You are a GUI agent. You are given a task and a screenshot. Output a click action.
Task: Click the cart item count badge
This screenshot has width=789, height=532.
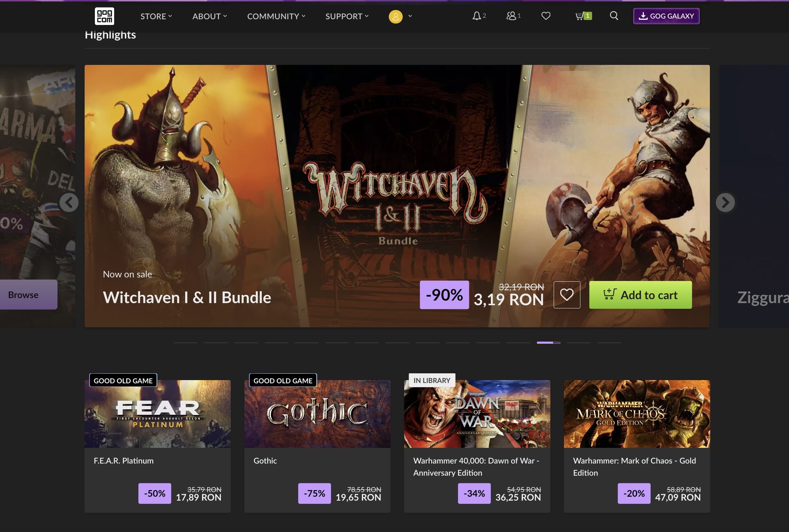(x=588, y=16)
